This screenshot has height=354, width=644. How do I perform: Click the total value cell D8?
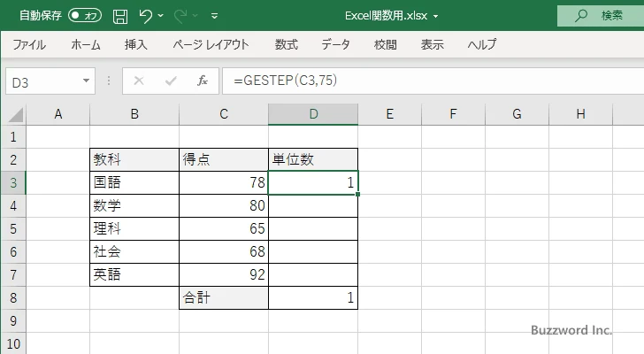pyautogui.click(x=313, y=297)
